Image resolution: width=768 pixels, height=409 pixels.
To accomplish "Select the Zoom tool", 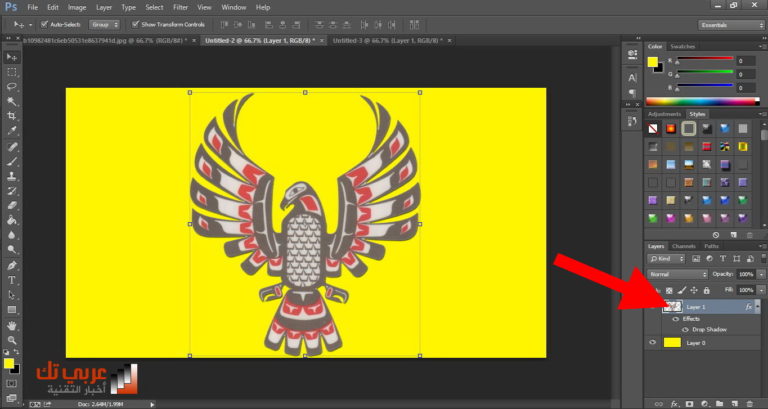I will point(12,340).
